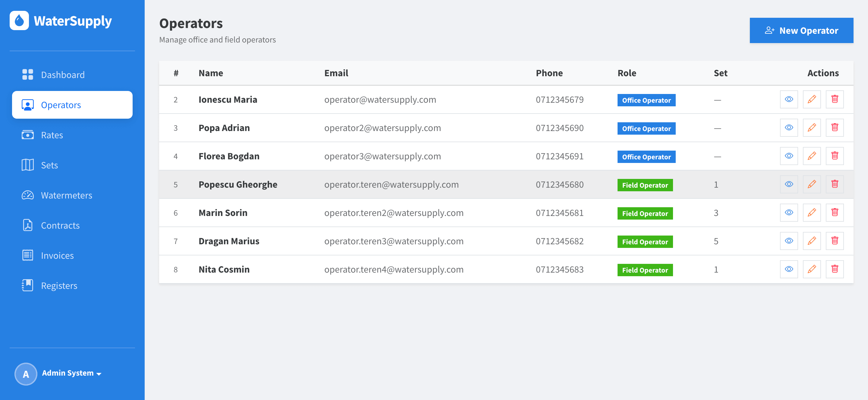Click the Field Operator badge for Nita Cosmin
868x400 pixels.
pos(645,270)
